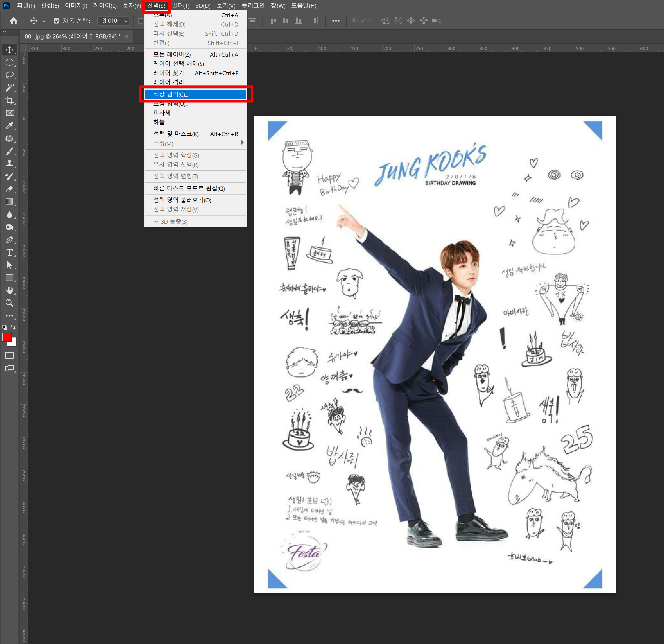Choose 색상 범위(C)... menu item

(195, 94)
